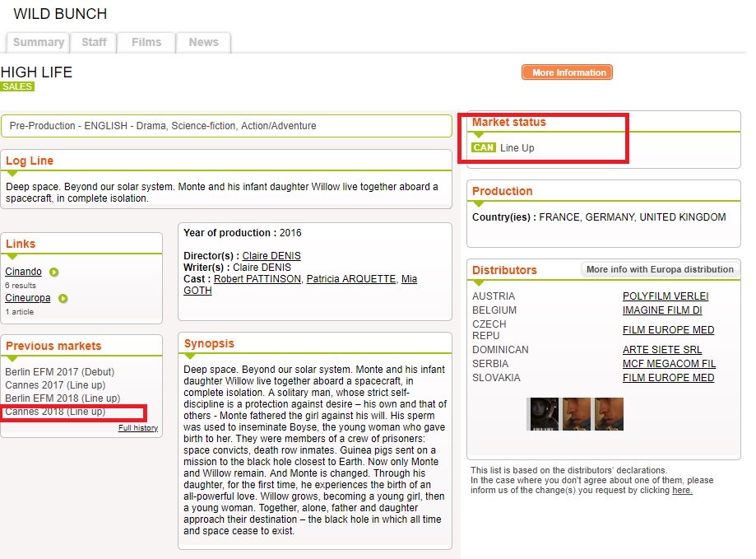Click SLOVAKIA in distributors list
The image size is (756, 559).
[496, 378]
